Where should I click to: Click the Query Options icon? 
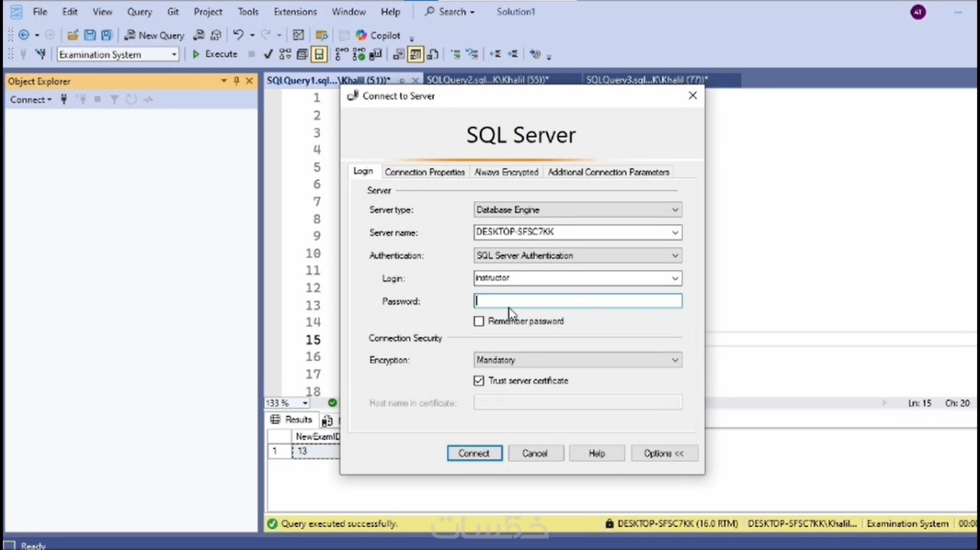302,54
